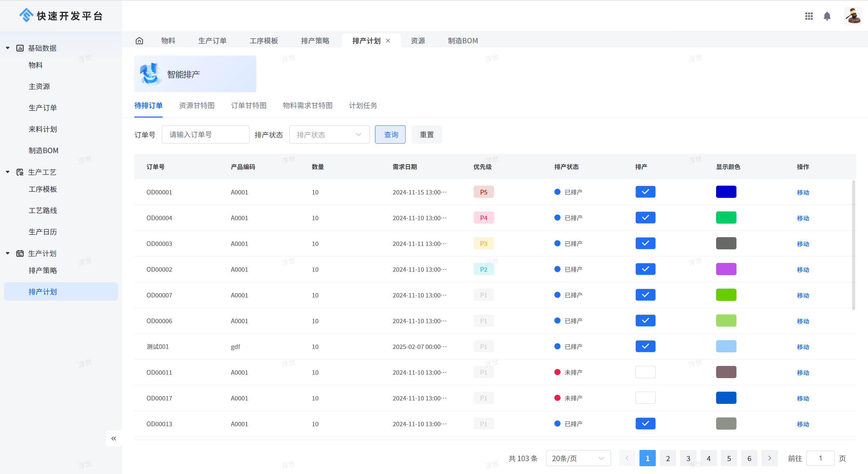
Task: Open the apps grid icon
Action: coord(809,16)
